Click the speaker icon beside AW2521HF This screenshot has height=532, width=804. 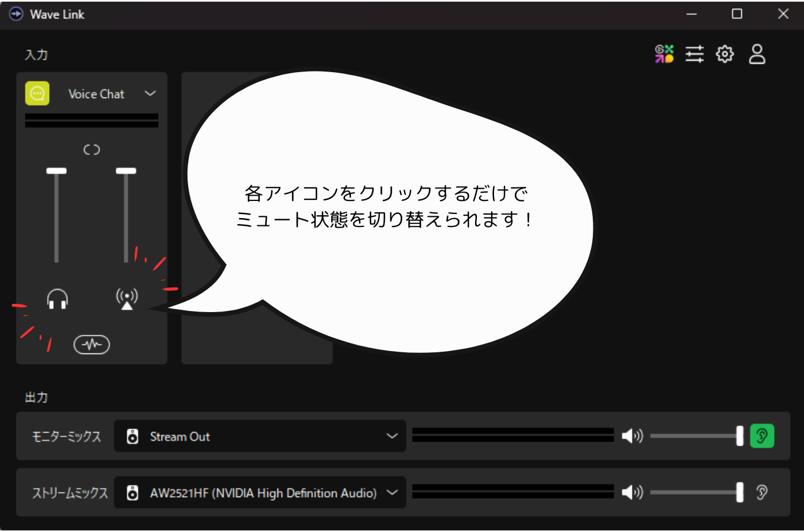coord(133,492)
